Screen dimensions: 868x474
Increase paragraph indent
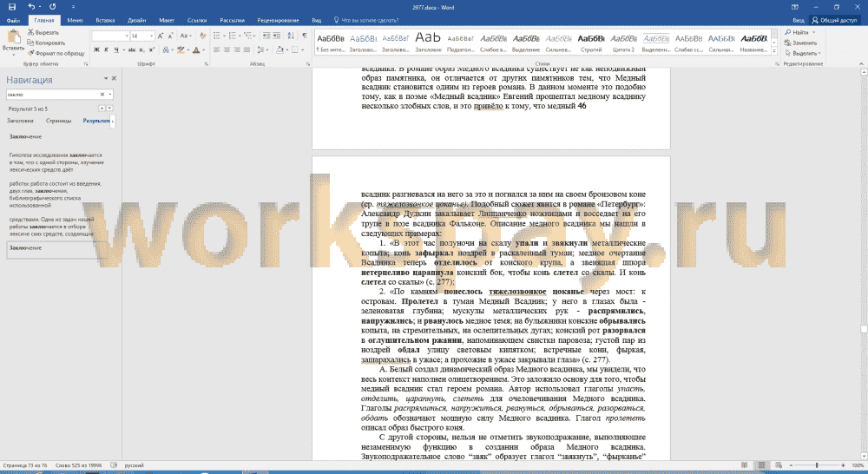point(278,36)
